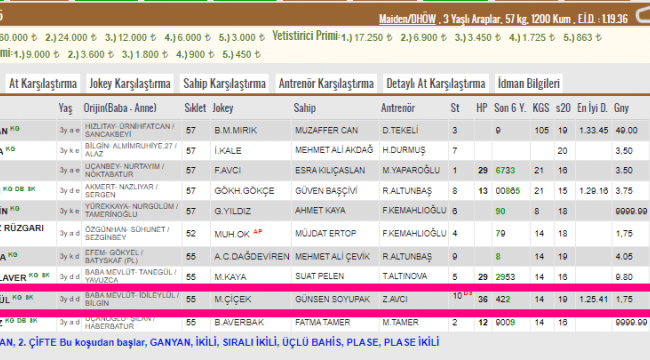Click the odds value 49.00
The width and height of the screenshot is (650, 360).
tap(626, 130)
